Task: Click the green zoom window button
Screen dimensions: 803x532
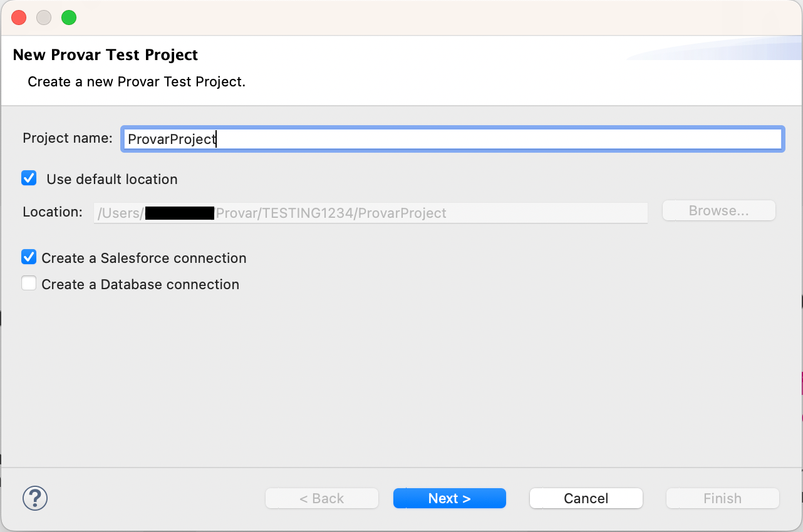Action: click(x=69, y=18)
